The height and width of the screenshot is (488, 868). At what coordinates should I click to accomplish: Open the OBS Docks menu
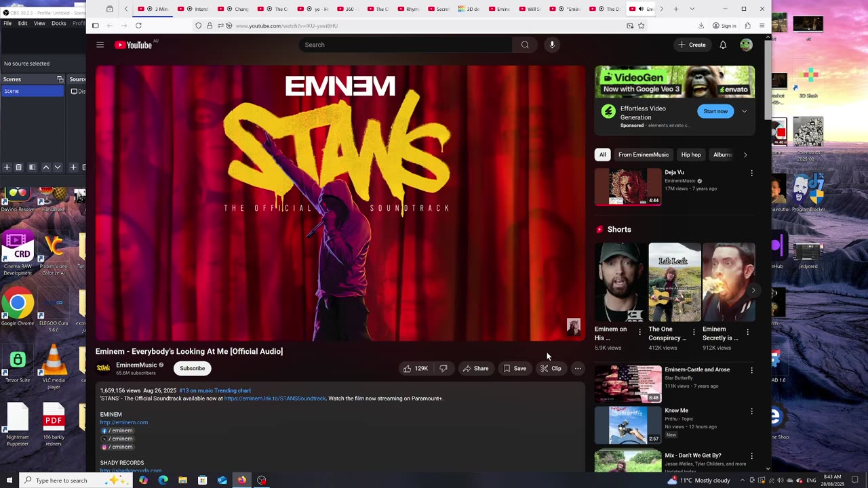[59, 23]
